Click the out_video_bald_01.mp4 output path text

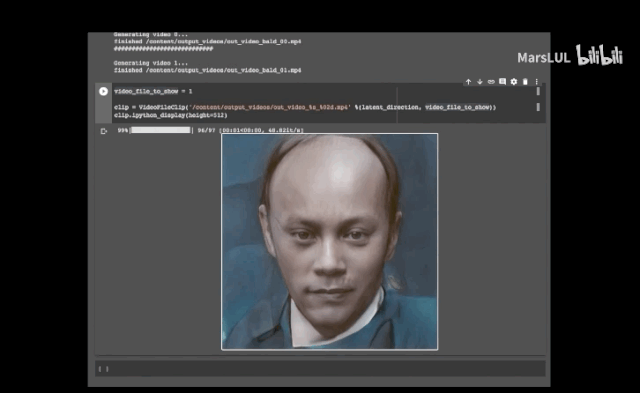point(224,71)
